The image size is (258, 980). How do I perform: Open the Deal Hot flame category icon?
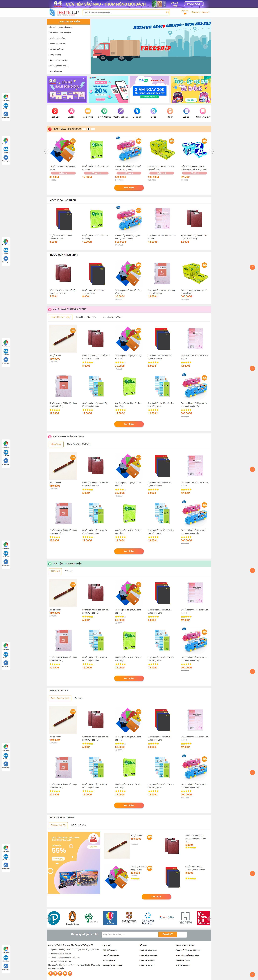pos(71,111)
